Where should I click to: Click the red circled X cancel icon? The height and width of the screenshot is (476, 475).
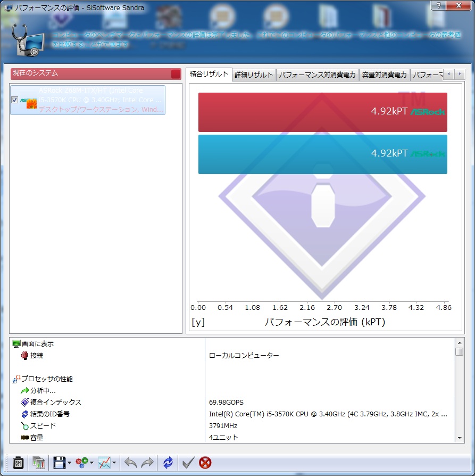point(205,463)
